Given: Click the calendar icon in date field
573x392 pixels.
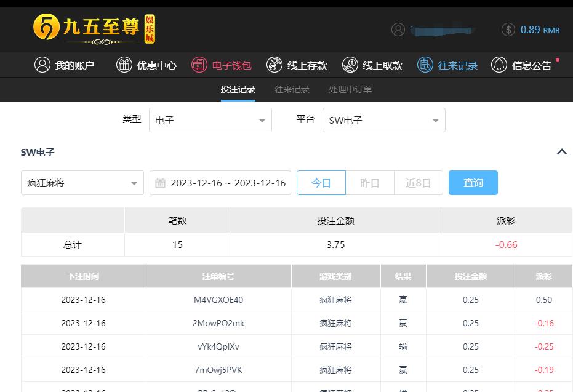Looking at the screenshot, I should 160,183.
